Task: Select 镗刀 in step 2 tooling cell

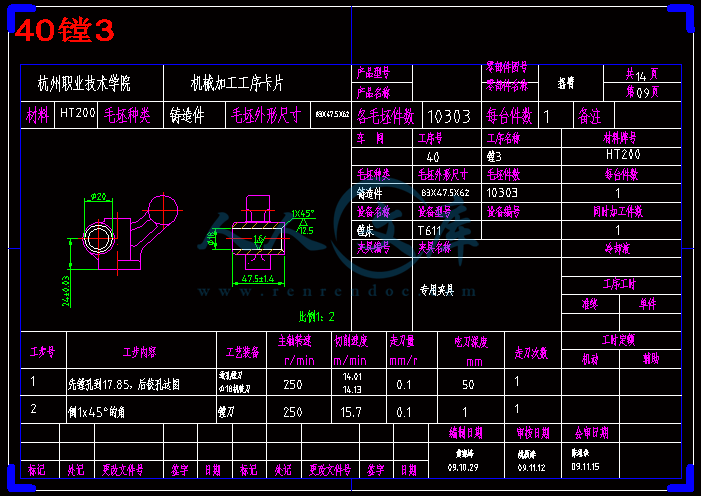Action: pyautogui.click(x=226, y=413)
